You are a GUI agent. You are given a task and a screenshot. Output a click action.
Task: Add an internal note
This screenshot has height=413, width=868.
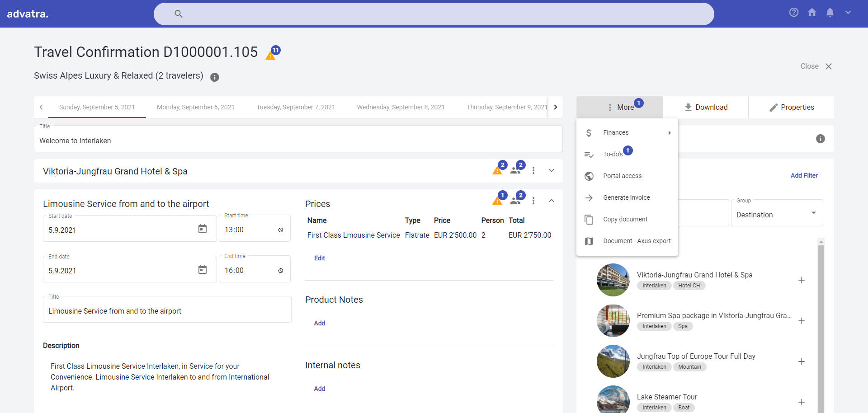(x=320, y=389)
